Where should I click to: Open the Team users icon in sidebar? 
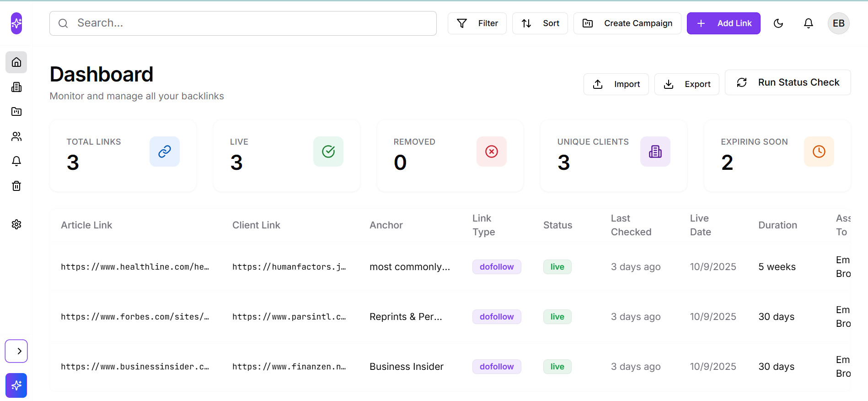point(16,136)
